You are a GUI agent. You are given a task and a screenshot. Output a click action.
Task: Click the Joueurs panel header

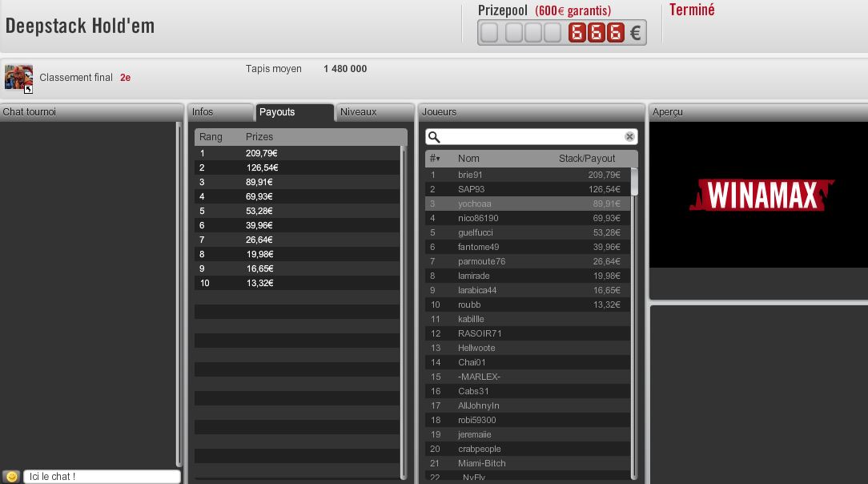[532, 112]
